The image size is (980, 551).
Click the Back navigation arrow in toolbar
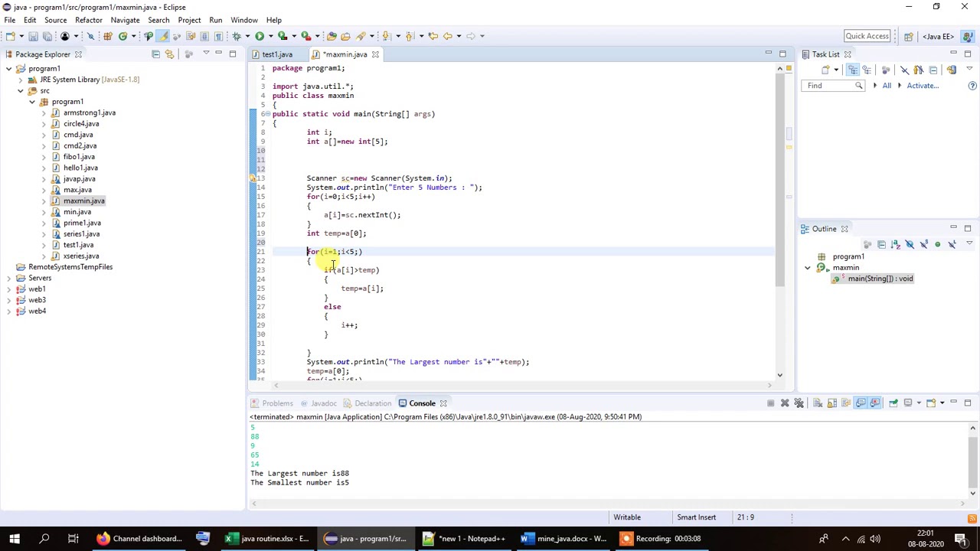pyautogui.click(x=448, y=36)
